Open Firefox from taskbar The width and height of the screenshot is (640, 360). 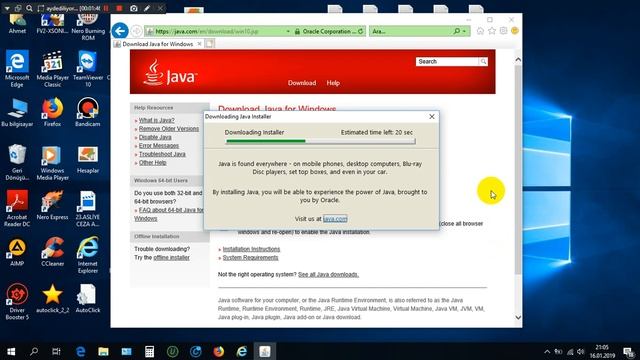click(219, 351)
